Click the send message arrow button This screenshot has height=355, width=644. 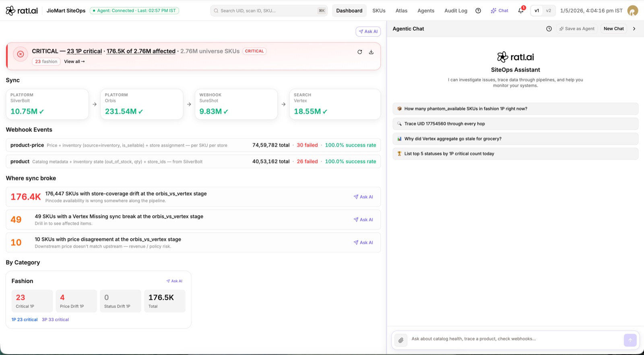[630, 340]
